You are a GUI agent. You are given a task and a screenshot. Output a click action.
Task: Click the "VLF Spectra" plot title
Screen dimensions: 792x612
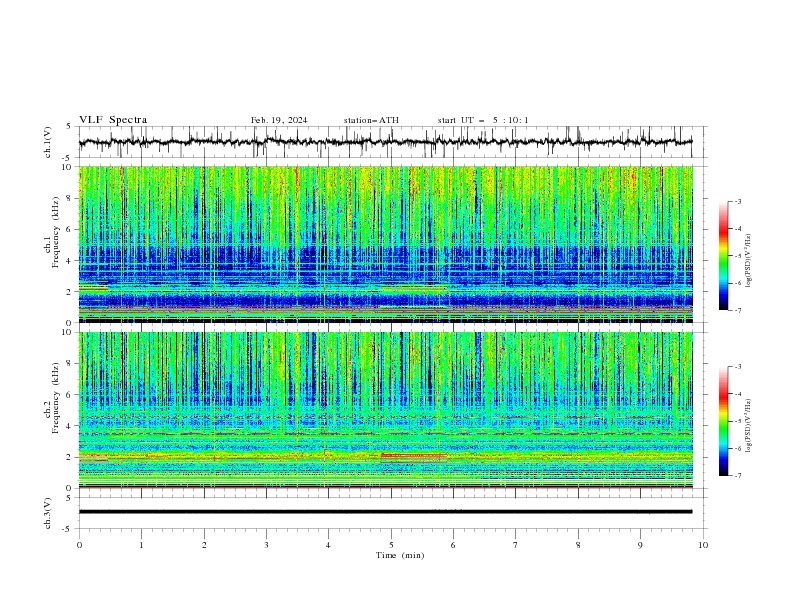113,120
